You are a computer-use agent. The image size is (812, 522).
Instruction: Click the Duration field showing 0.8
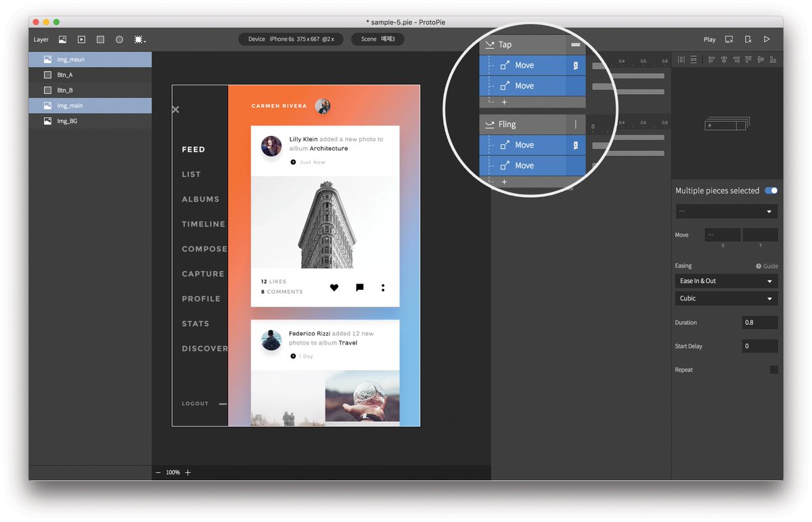[760, 323]
